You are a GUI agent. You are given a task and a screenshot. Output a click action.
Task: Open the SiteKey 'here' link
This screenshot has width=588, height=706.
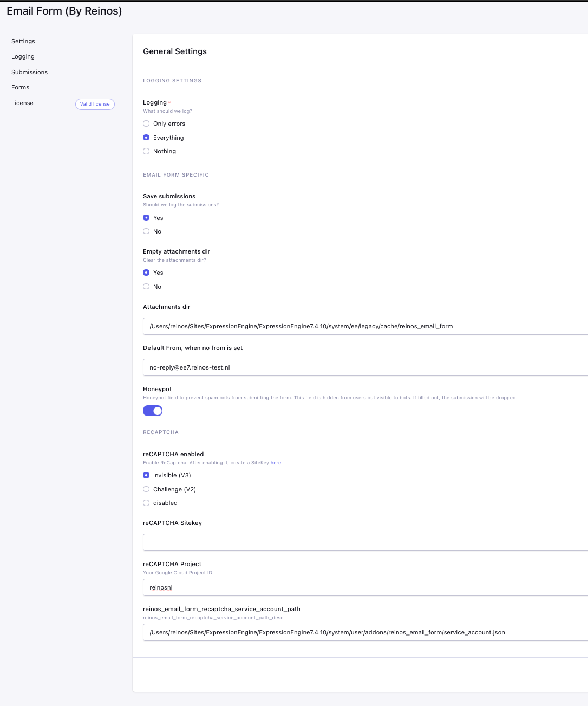276,463
